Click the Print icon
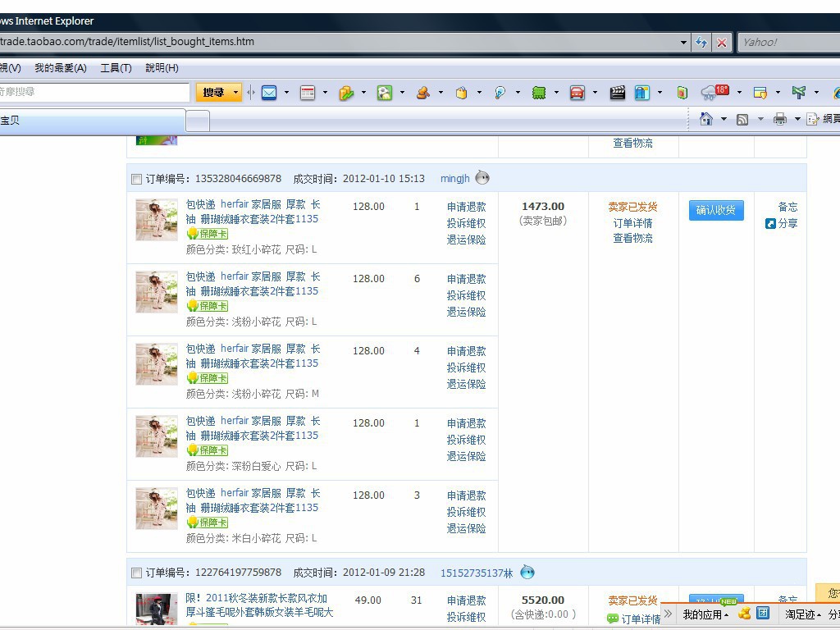Screen dimensions: 840x630 pos(780,119)
